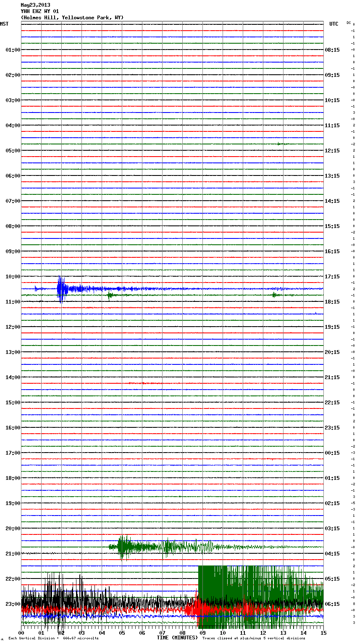
Task: Click the 20:15 UTC time label
Action: click(332, 352)
